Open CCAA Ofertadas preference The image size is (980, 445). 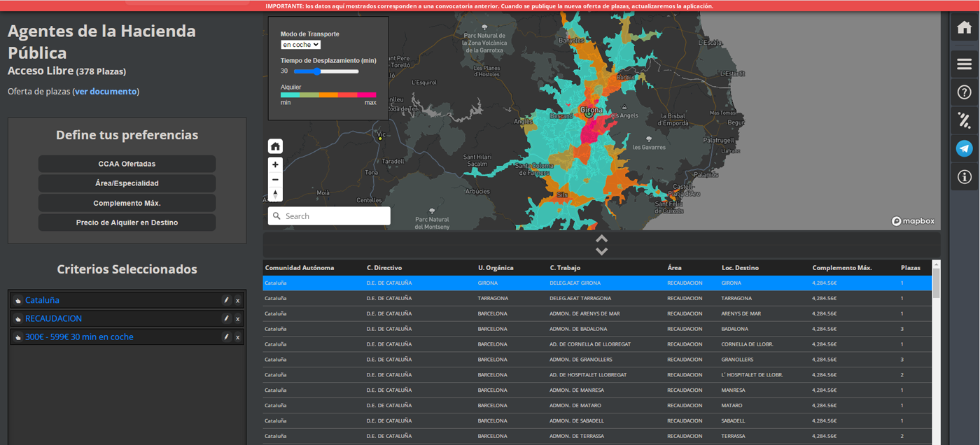pos(127,164)
